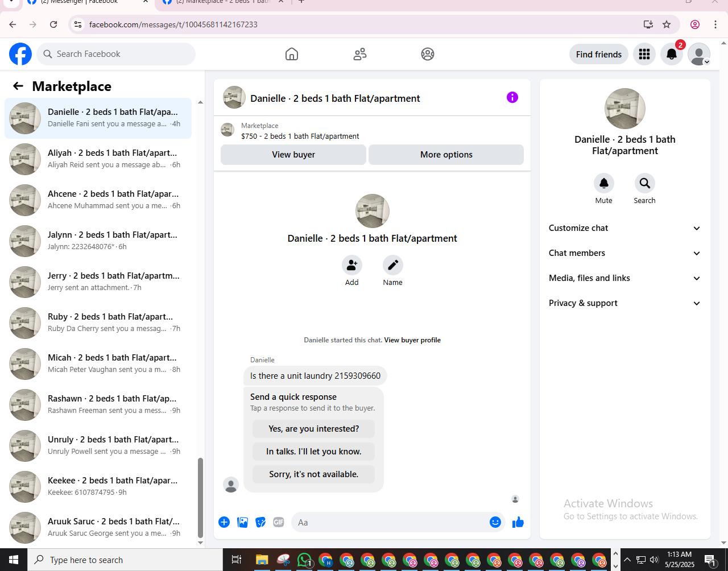Go to the Home feed icon
The width and height of the screenshot is (728, 571).
[x=292, y=54]
